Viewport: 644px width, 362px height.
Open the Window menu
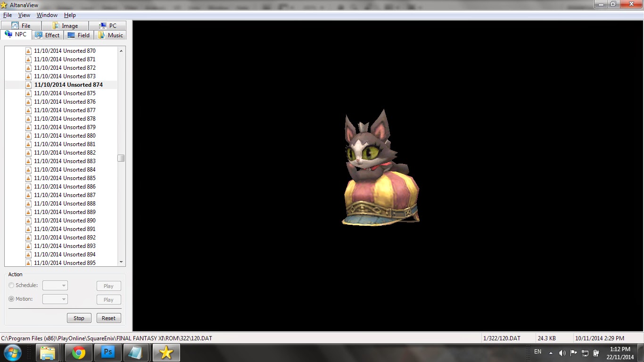(47, 15)
